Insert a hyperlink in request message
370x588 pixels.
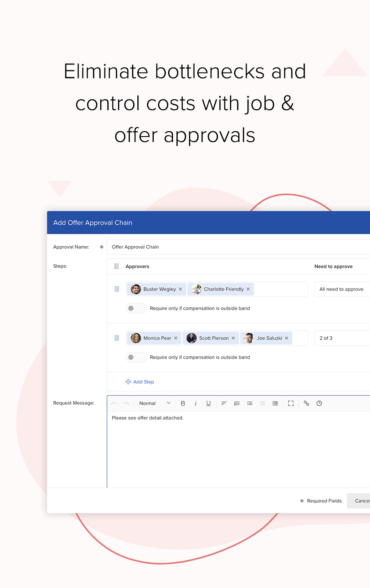click(x=306, y=404)
